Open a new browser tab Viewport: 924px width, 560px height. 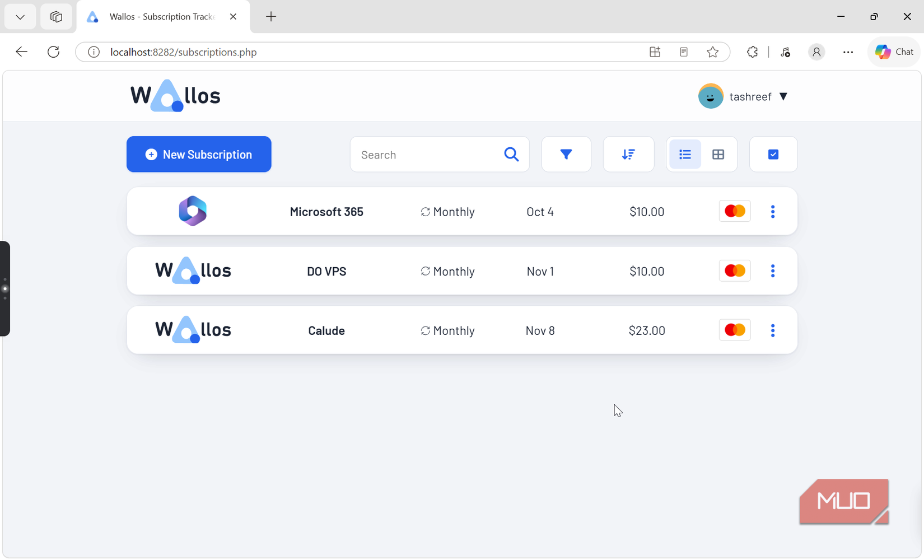[x=271, y=17]
